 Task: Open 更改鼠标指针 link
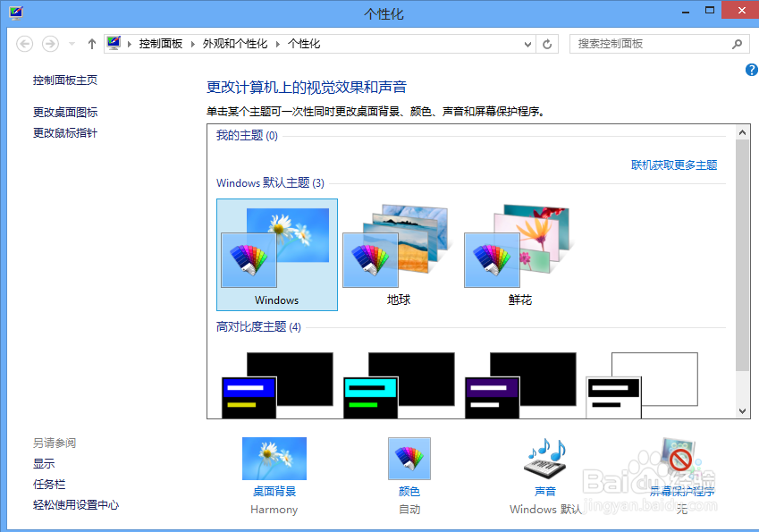pyautogui.click(x=65, y=133)
